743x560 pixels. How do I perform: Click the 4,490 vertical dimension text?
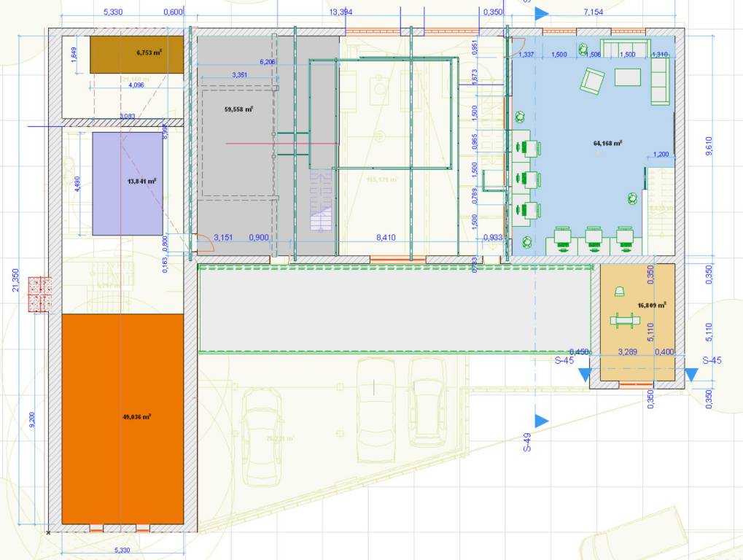click(77, 183)
